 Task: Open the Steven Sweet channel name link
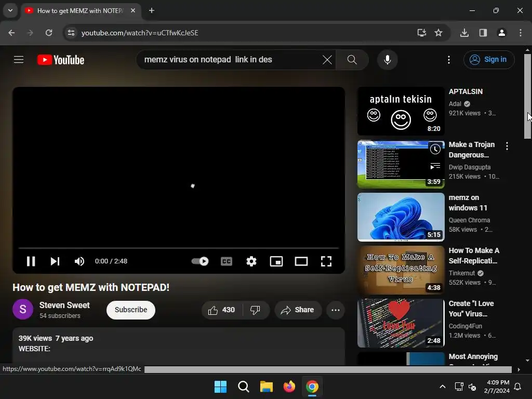tap(64, 305)
